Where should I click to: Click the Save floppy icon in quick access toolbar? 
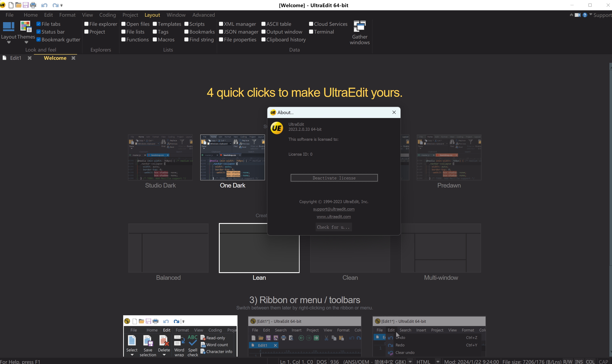coord(26,5)
